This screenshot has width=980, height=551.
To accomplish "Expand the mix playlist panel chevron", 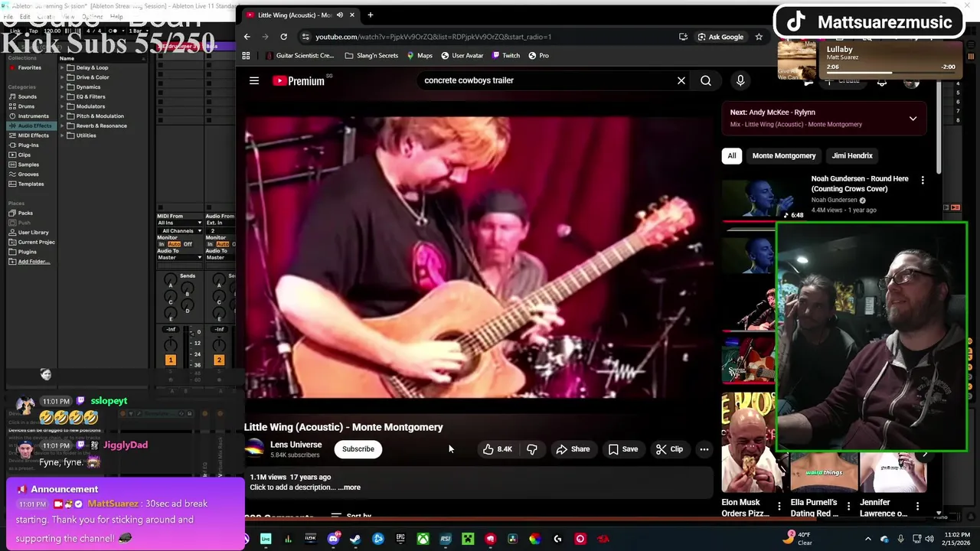I will coord(913,119).
